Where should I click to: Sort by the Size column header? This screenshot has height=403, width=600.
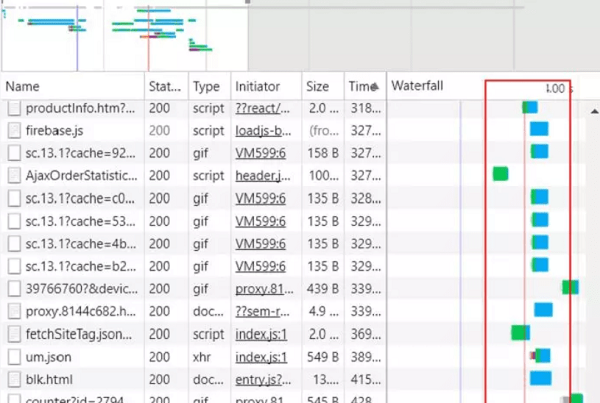pos(317,87)
